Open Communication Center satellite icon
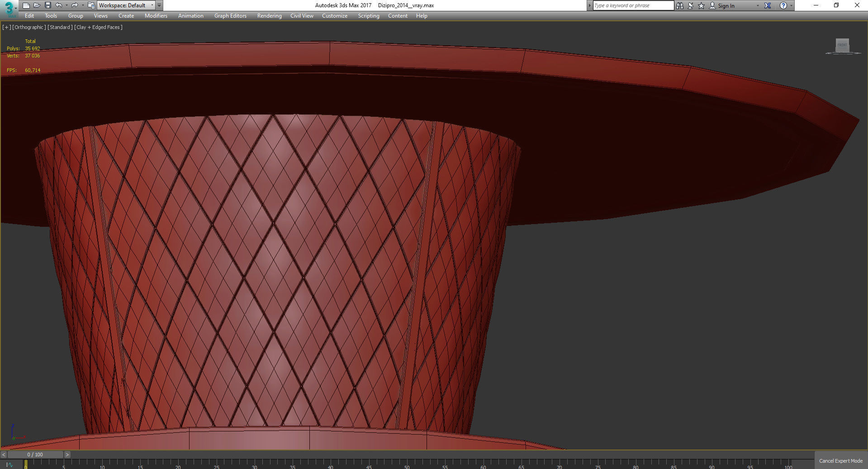 point(690,5)
